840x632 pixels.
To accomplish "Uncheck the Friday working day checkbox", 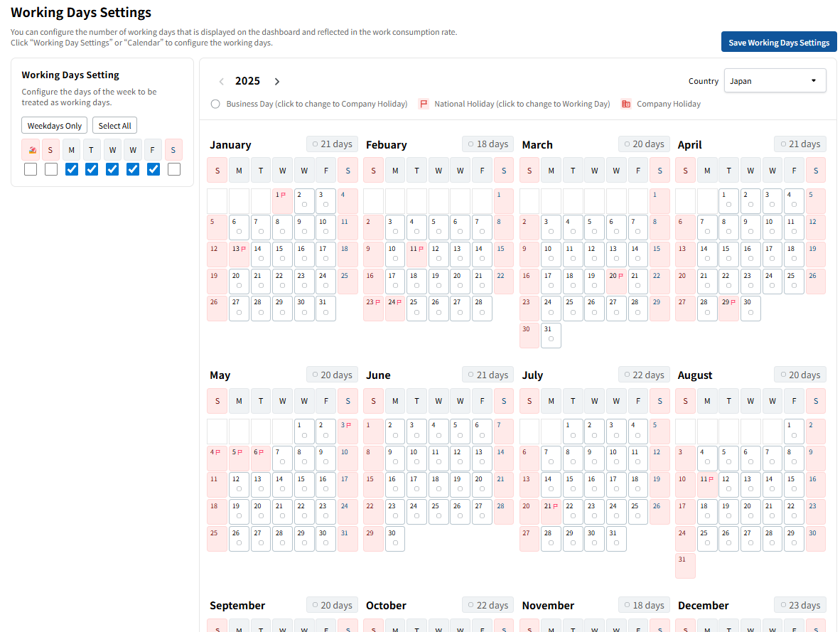I will coord(154,169).
